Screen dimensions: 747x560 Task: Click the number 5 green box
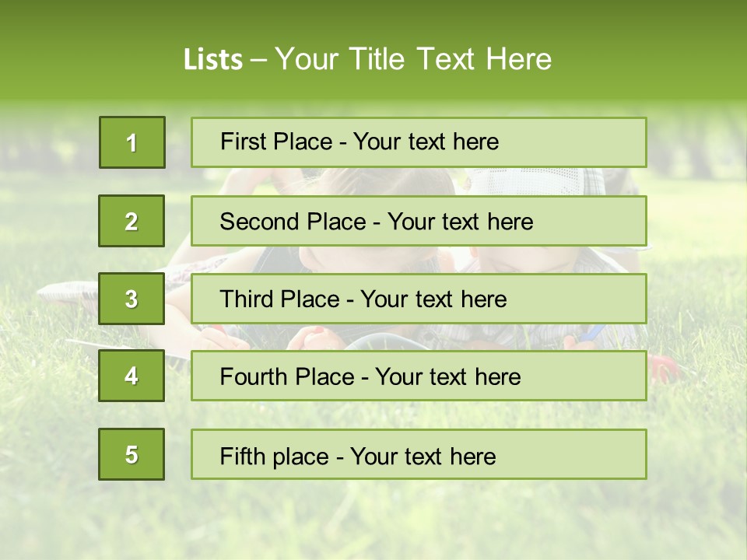(x=132, y=454)
